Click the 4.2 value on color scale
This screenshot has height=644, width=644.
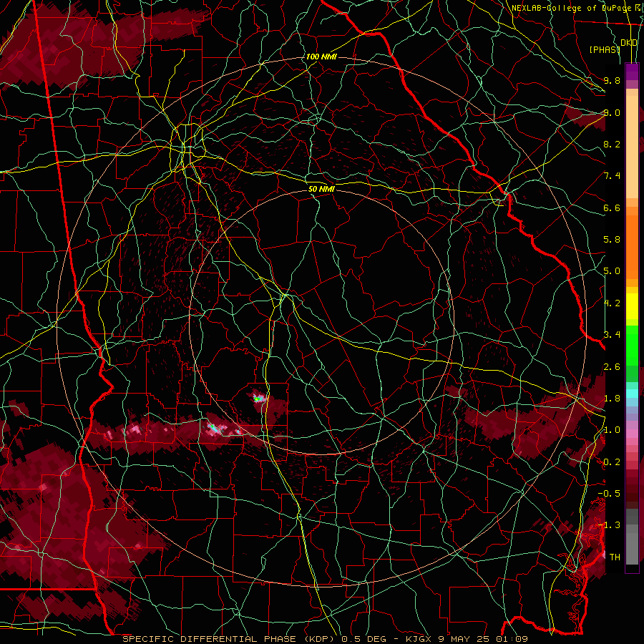[612, 303]
